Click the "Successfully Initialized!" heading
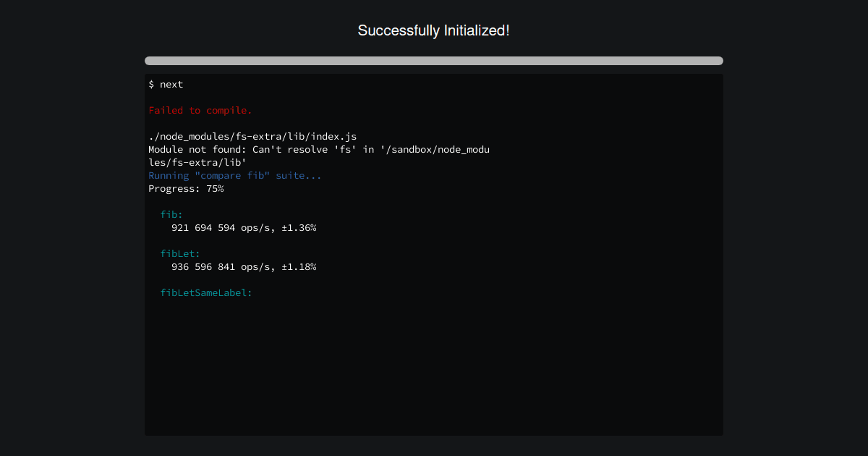 [434, 30]
